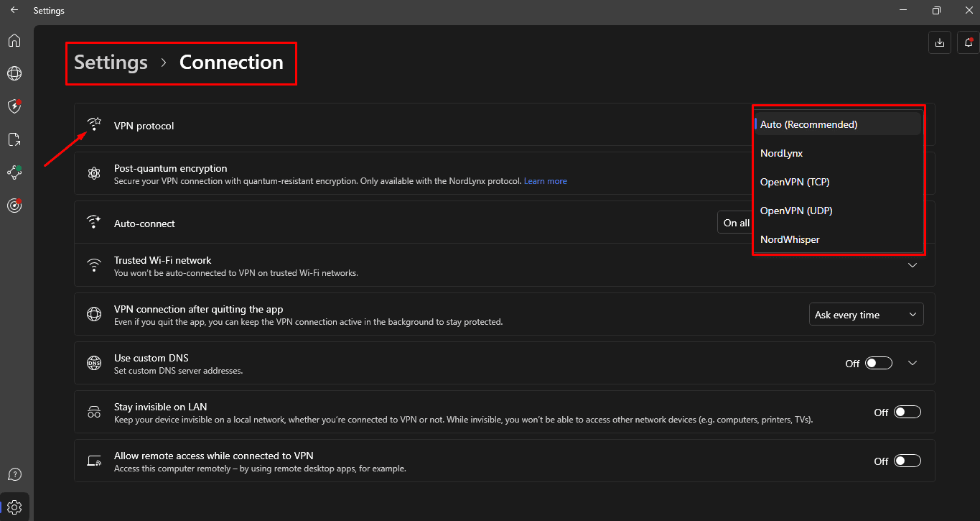Screen dimensions: 980x521
Task: Click the Trusted Wi-Fi network icon
Action: tap(94, 266)
